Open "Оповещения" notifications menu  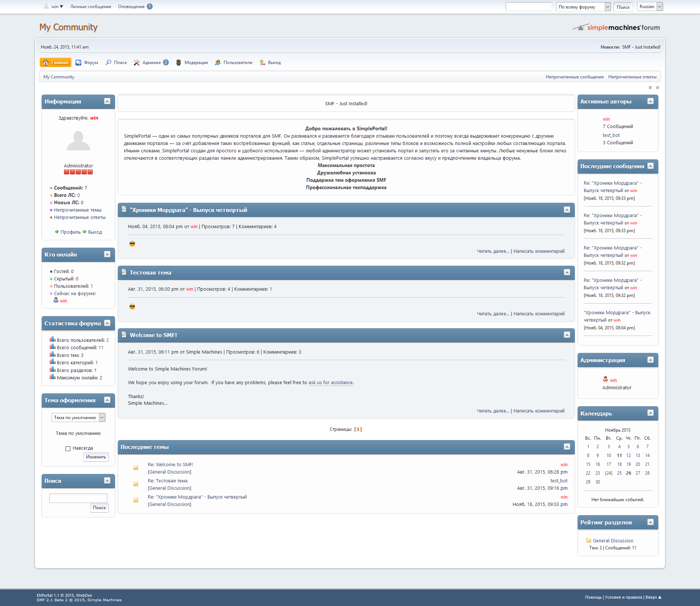pos(131,7)
